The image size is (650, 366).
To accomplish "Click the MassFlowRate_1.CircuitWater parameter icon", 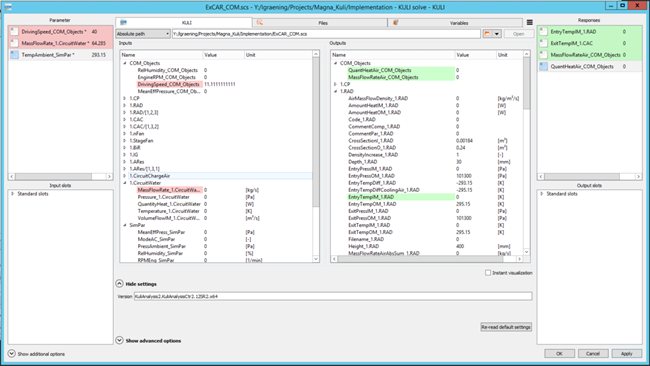I will [x=15, y=43].
